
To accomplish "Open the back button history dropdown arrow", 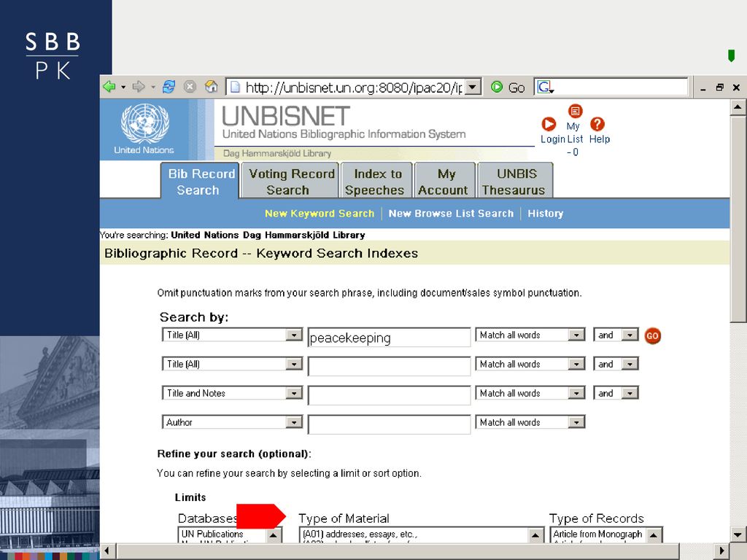I will click(x=123, y=87).
